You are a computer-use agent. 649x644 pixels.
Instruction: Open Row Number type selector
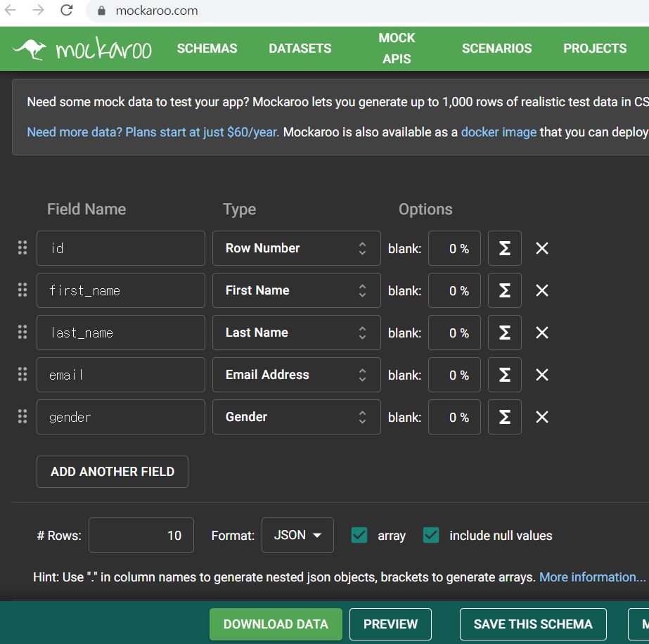pos(296,248)
